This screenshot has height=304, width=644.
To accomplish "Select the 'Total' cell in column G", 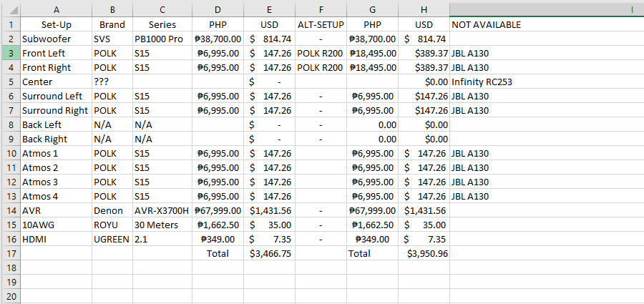I will [372, 253].
